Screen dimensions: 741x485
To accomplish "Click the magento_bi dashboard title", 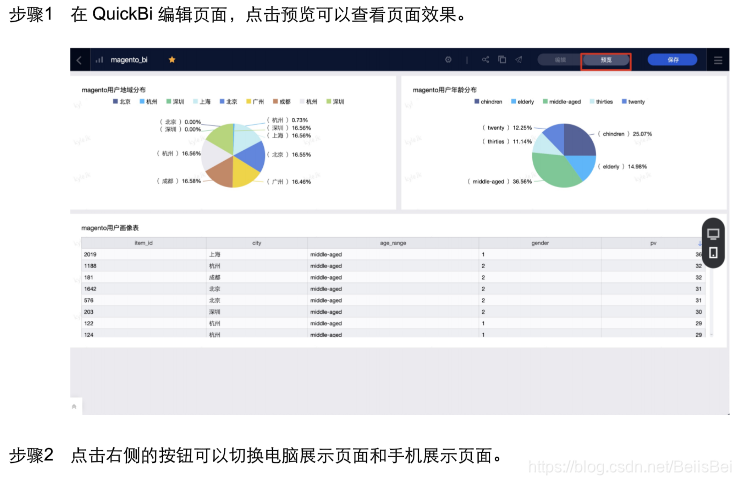I will point(129,60).
